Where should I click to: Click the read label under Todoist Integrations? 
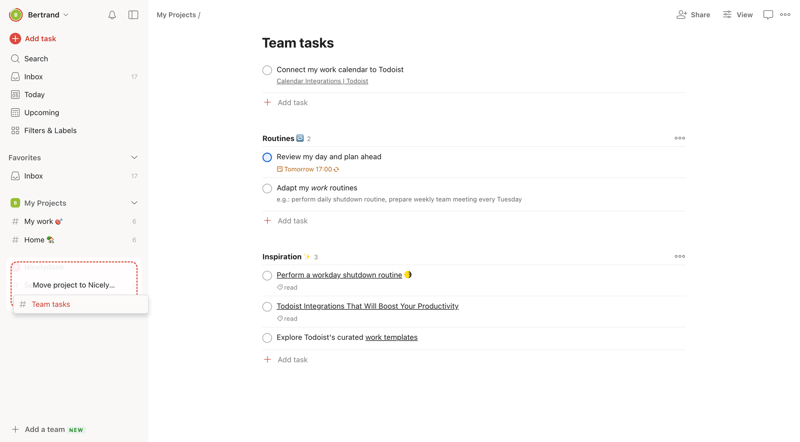tap(287, 318)
